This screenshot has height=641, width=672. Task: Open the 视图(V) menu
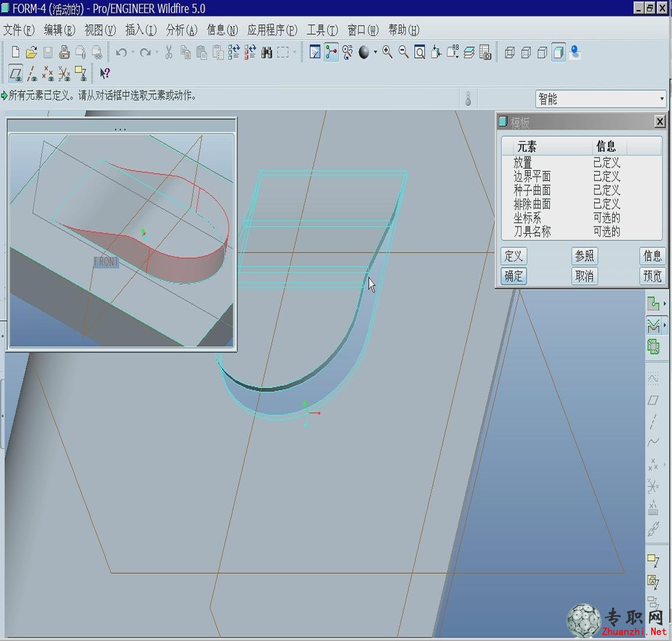coord(100,30)
